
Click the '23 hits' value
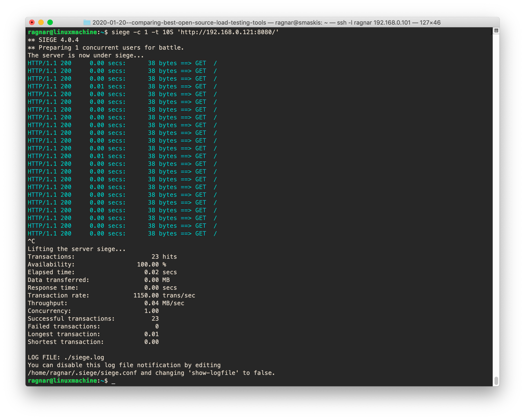[x=164, y=257]
